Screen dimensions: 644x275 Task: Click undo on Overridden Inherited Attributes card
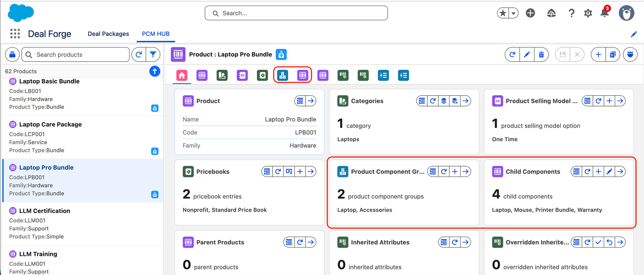[609, 242]
